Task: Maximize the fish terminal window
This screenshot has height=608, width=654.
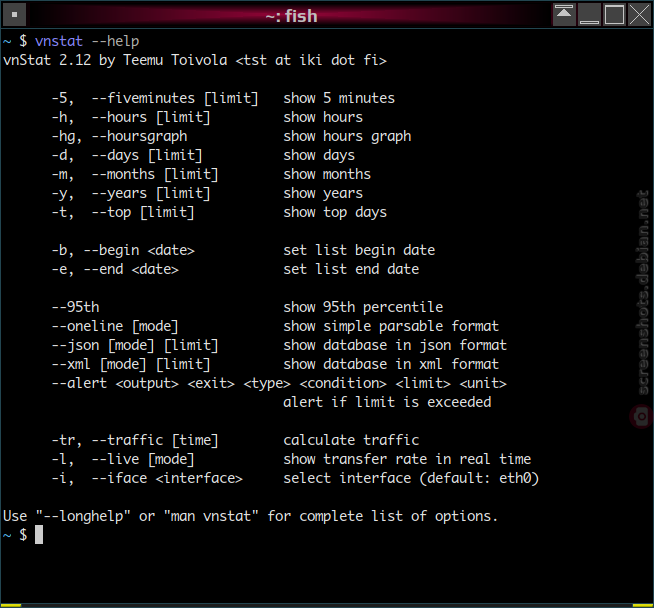Action: click(x=614, y=15)
